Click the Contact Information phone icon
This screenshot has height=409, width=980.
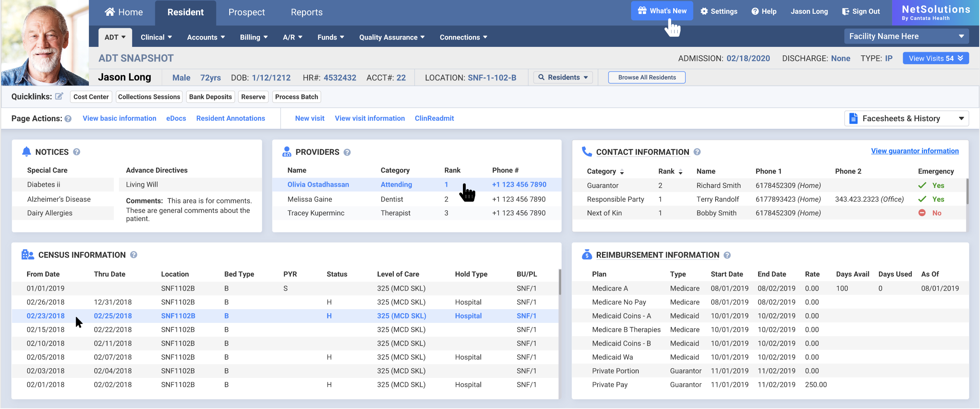587,152
